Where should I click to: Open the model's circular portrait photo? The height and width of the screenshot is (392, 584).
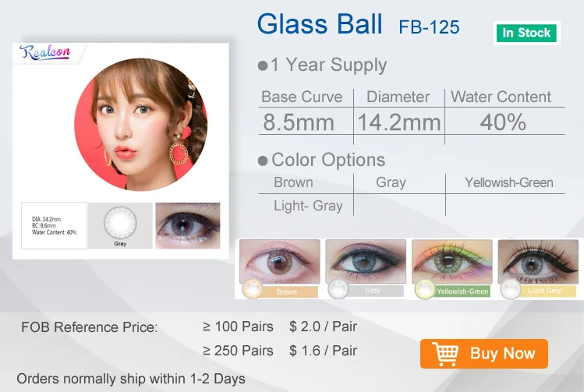pos(141,125)
